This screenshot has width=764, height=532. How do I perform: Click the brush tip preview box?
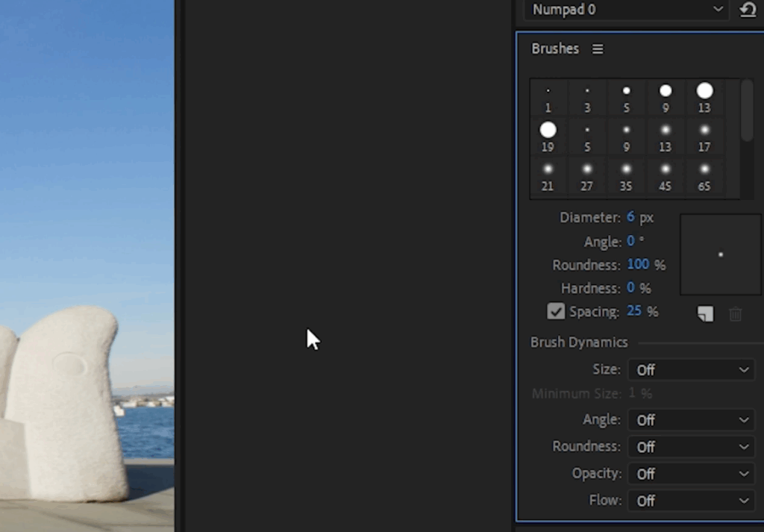tap(721, 254)
